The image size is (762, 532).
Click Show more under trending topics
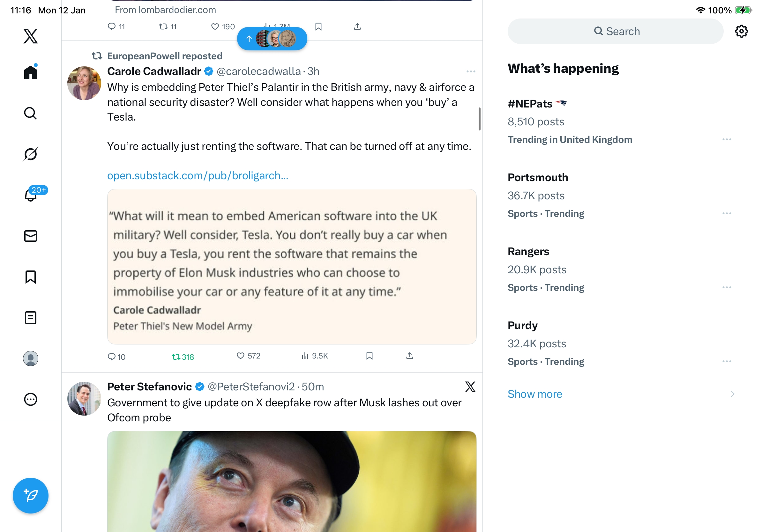535,394
